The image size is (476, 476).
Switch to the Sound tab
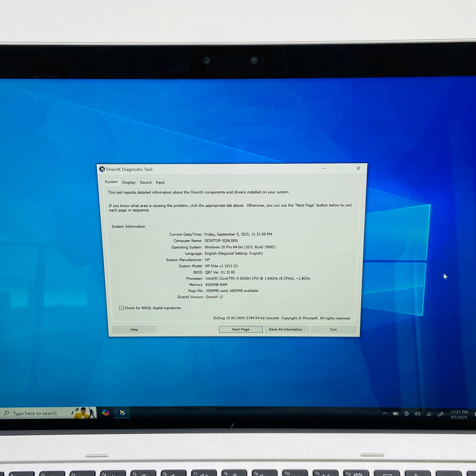pyautogui.click(x=145, y=182)
